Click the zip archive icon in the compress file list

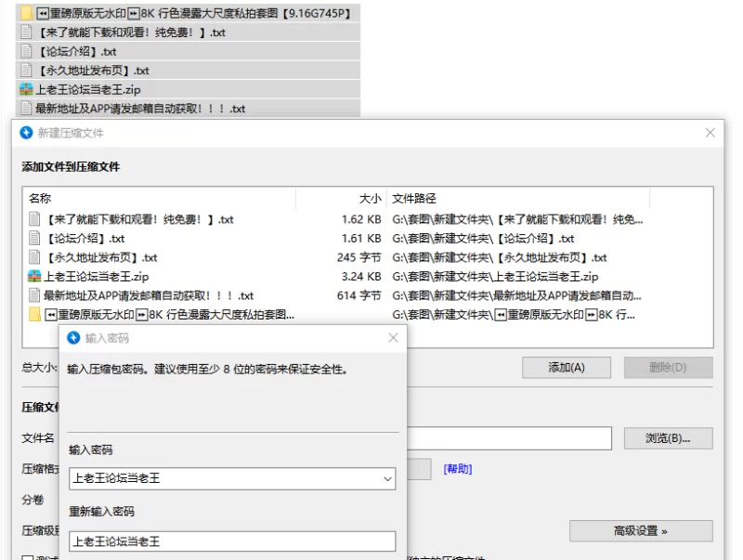[35, 277]
